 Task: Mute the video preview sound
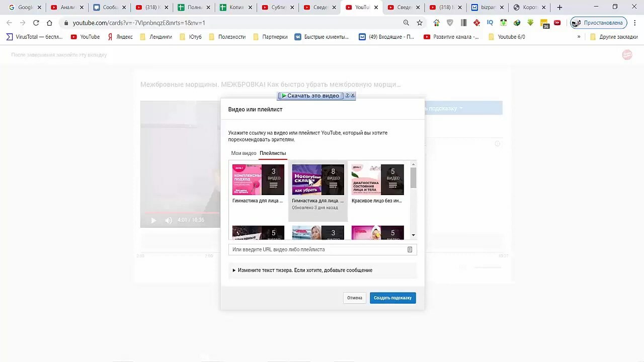[169, 220]
